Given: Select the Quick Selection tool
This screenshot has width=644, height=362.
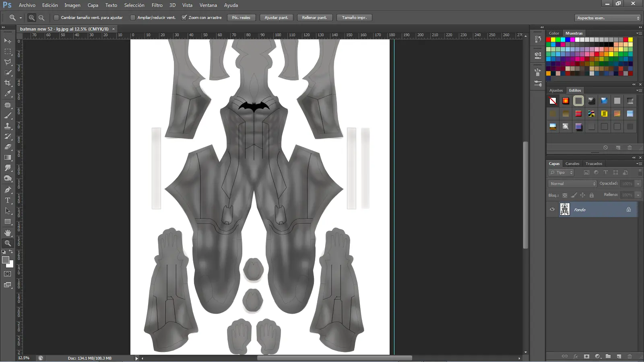Looking at the screenshot, I should tap(8, 72).
